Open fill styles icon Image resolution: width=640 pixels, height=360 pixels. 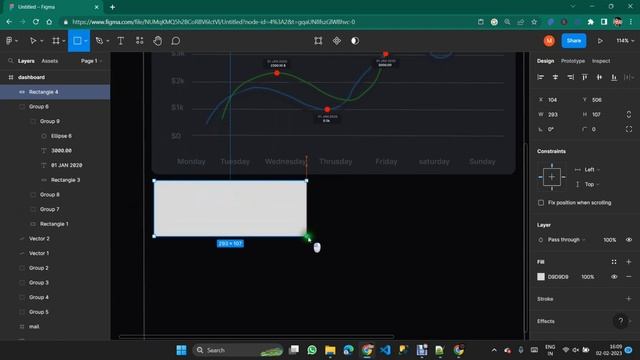[x=614, y=262]
